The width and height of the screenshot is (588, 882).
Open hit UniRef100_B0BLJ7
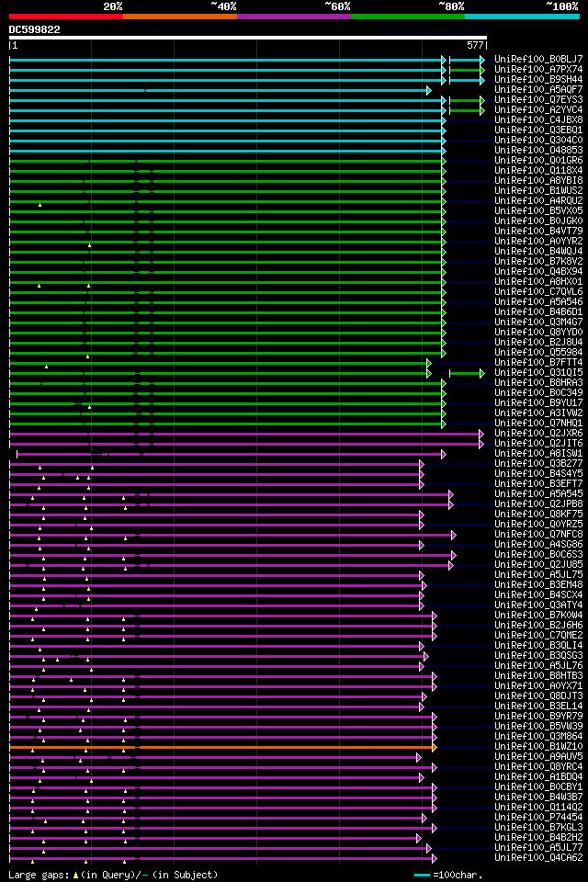point(538,59)
